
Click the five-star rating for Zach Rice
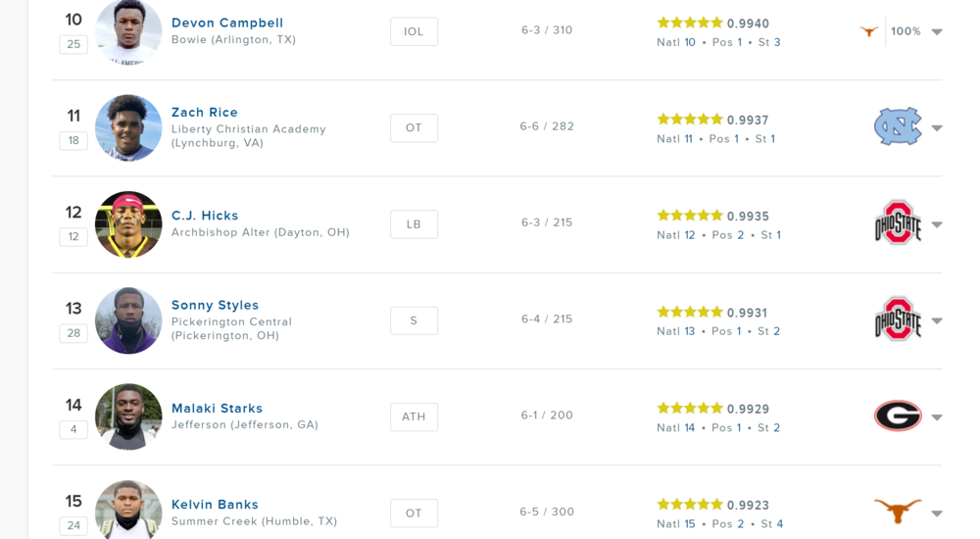tap(690, 120)
